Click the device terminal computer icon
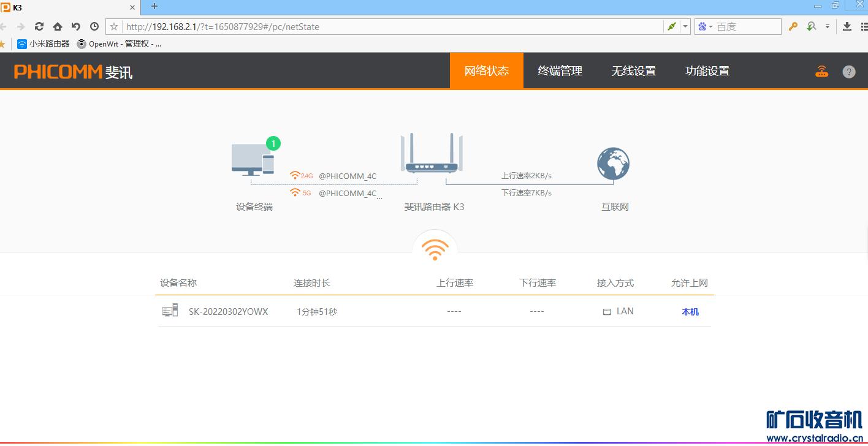Screen dimensions: 868x446 click(x=253, y=159)
